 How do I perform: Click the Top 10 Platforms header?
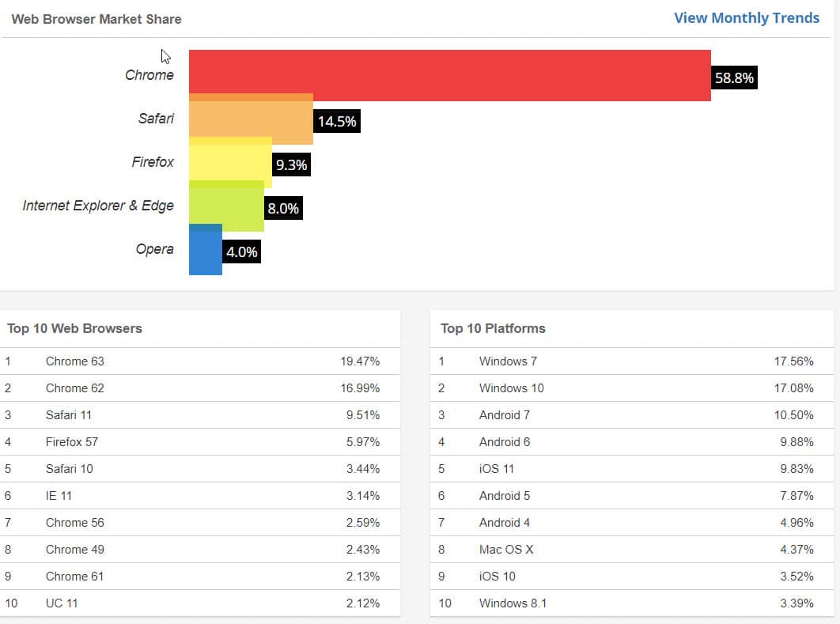pyautogui.click(x=494, y=328)
